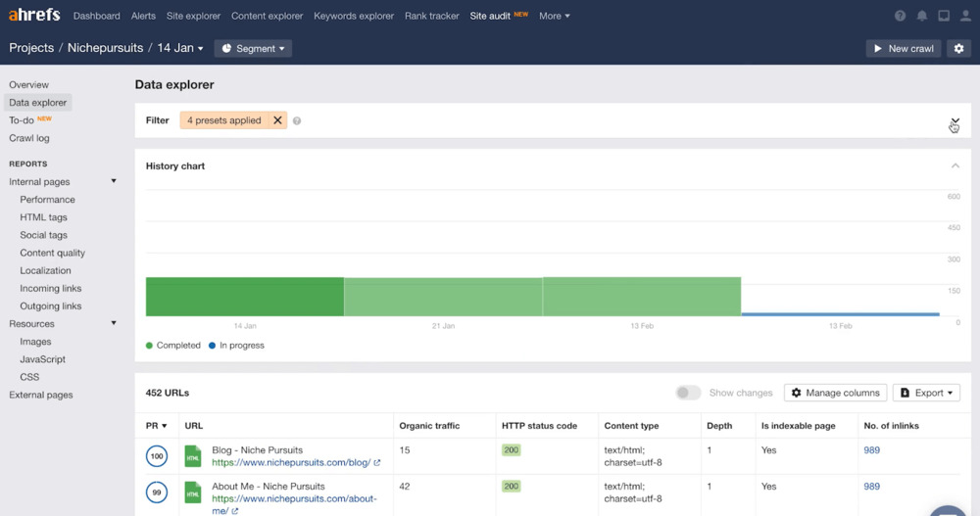Click 989 inlinks for About Me row
980x516 pixels.
(872, 487)
